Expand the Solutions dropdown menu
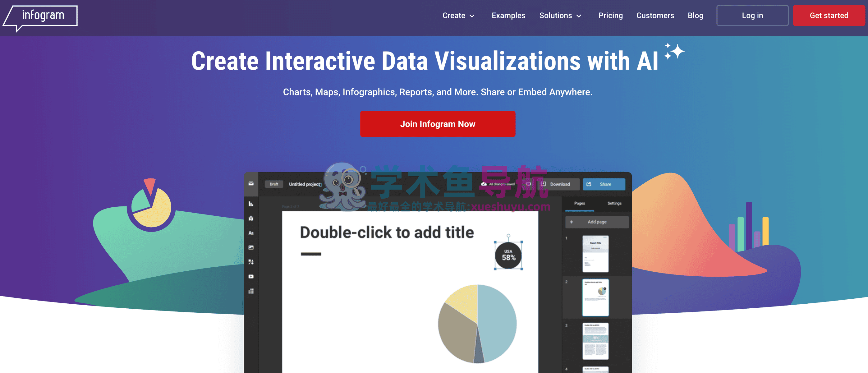The width and height of the screenshot is (868, 373). [560, 16]
